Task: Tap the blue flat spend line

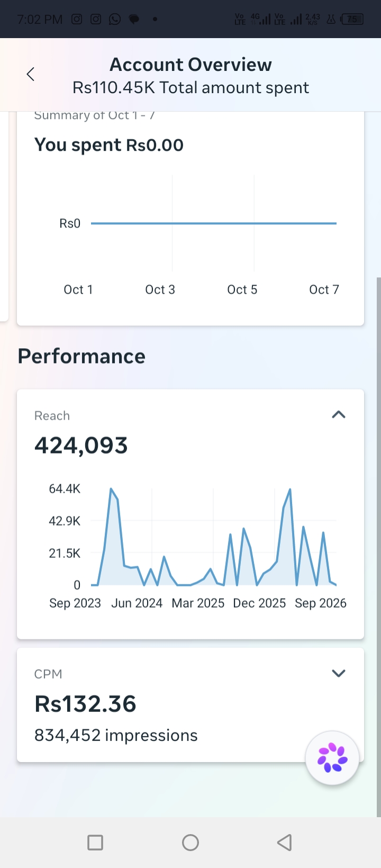Action: (x=214, y=223)
